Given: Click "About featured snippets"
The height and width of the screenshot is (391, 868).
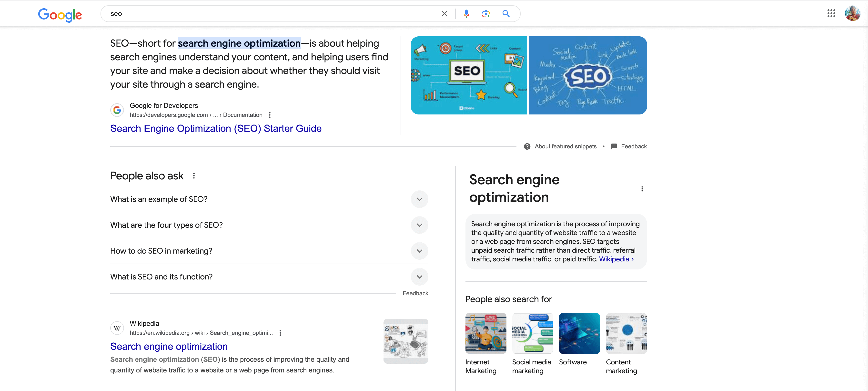Looking at the screenshot, I should (x=565, y=146).
